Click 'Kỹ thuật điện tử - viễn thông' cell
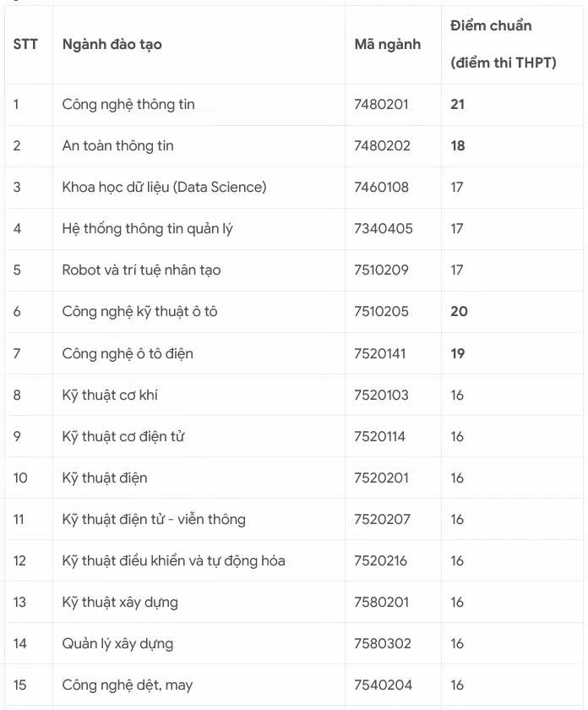 (154, 519)
